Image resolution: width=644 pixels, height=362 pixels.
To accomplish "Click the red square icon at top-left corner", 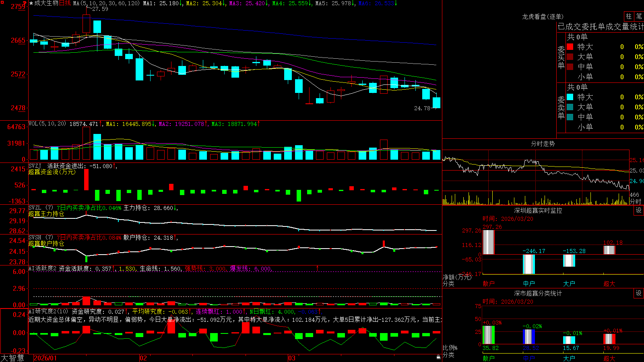I will (x=2, y=2).
